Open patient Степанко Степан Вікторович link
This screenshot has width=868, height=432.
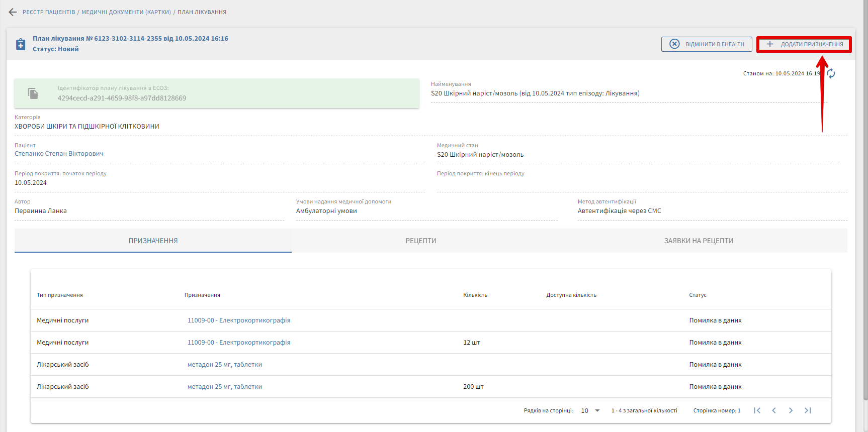59,154
